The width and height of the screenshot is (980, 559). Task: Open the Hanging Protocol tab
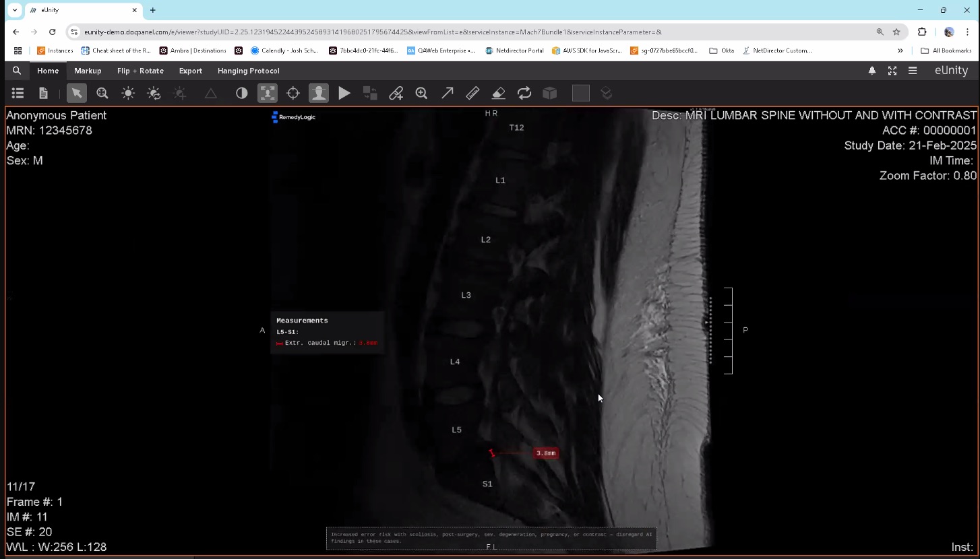pos(249,71)
